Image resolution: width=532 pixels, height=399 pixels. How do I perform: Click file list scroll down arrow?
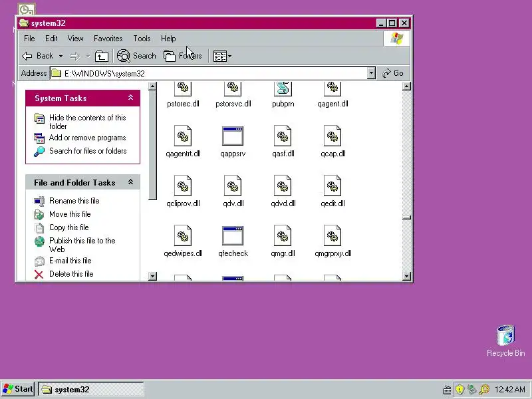(406, 276)
